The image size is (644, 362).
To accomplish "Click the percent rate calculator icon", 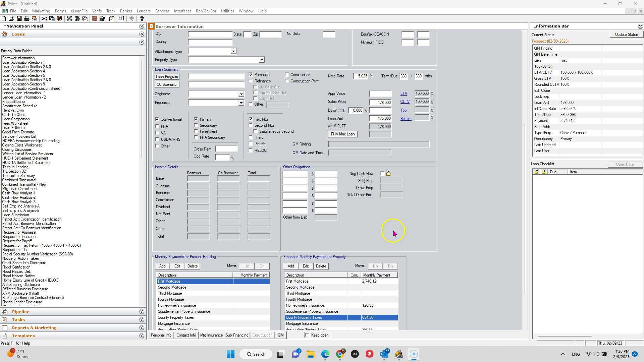I will [69, 19].
